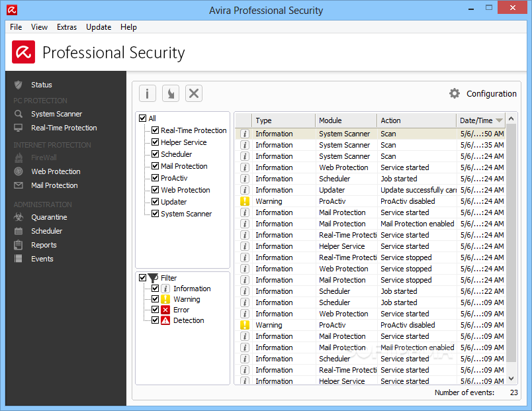Sort events by Type column header
The image size is (532, 411).
[x=283, y=120]
